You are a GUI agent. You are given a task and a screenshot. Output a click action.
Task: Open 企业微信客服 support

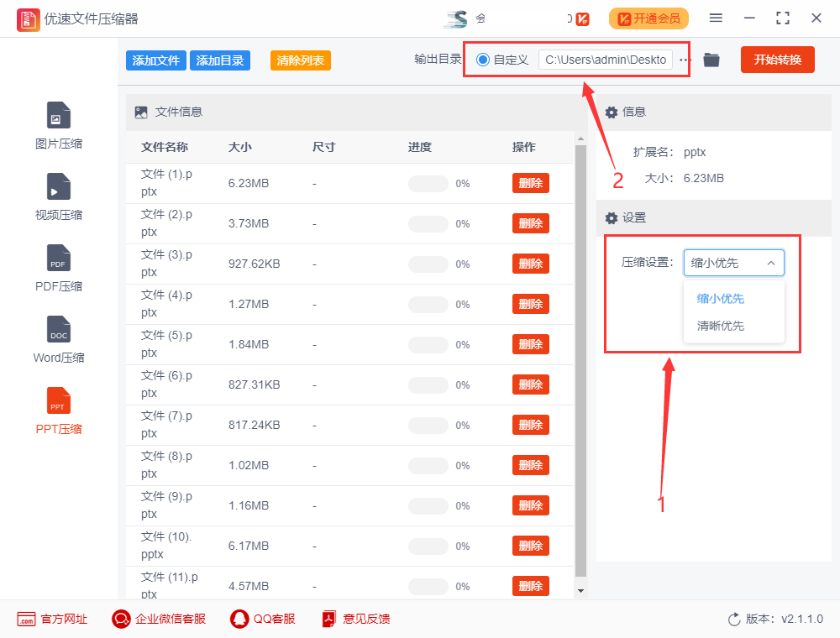(159, 619)
